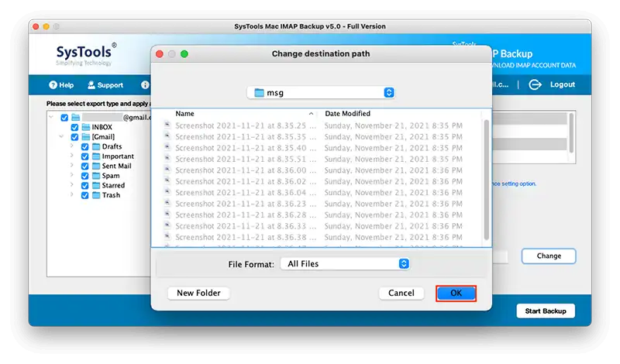Collapse the gmail account tree node

[51, 118]
